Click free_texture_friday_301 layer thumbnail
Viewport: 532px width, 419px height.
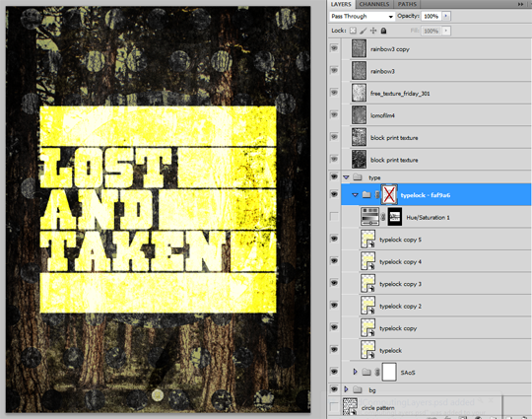click(x=359, y=93)
